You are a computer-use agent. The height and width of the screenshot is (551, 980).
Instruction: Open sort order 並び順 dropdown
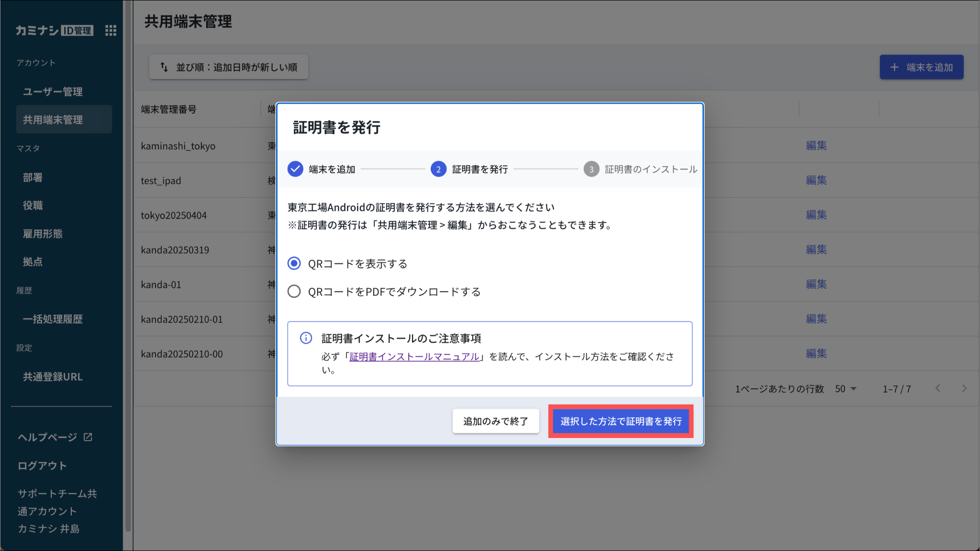[229, 67]
